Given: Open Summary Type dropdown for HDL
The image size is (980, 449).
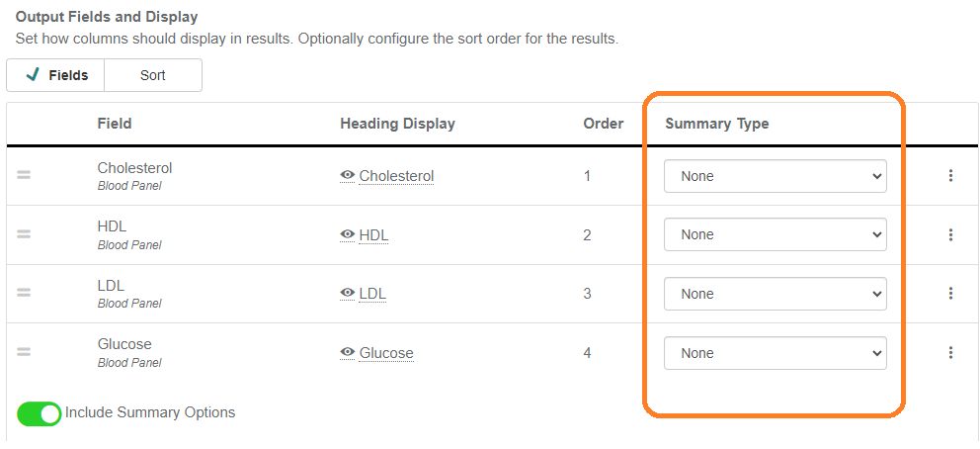Looking at the screenshot, I should (x=776, y=234).
